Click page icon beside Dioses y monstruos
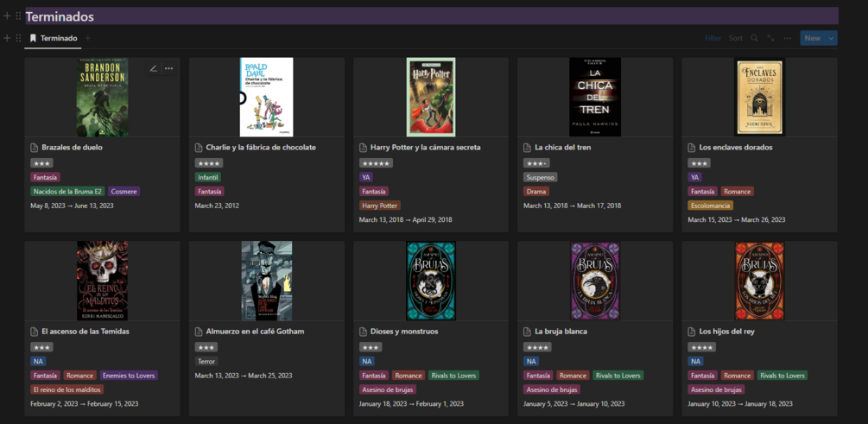 tap(363, 332)
